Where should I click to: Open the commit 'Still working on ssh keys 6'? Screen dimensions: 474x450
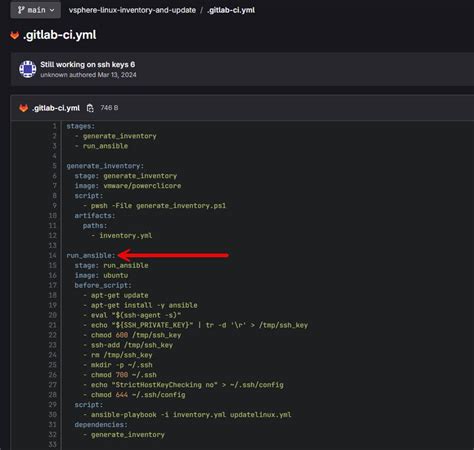point(88,64)
